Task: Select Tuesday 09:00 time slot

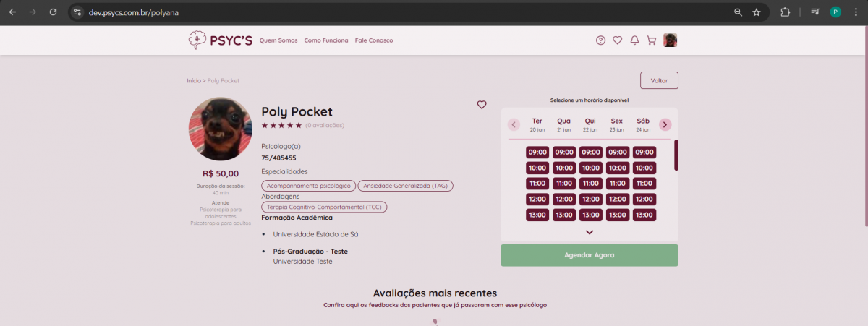Action: point(537,153)
